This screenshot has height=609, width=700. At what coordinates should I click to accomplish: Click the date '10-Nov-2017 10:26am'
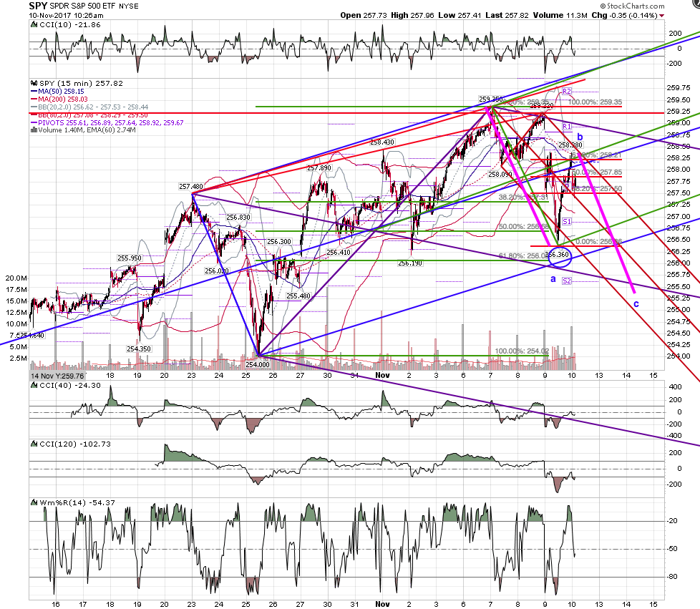click(66, 15)
